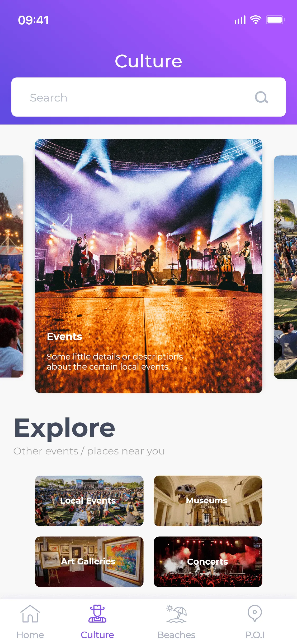The height and width of the screenshot is (644, 297).
Task: Open the Concerts tile
Action: [x=208, y=562]
